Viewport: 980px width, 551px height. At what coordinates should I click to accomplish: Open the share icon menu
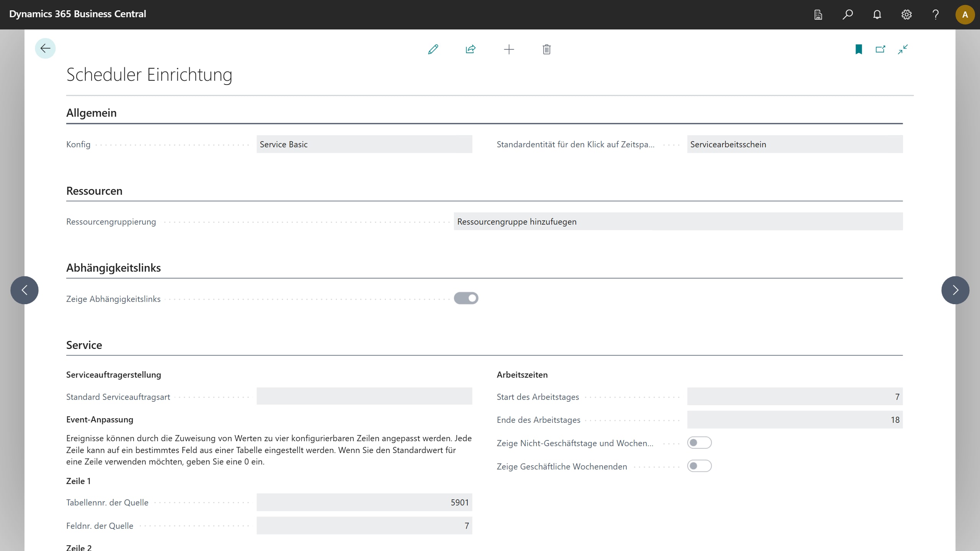(x=470, y=49)
